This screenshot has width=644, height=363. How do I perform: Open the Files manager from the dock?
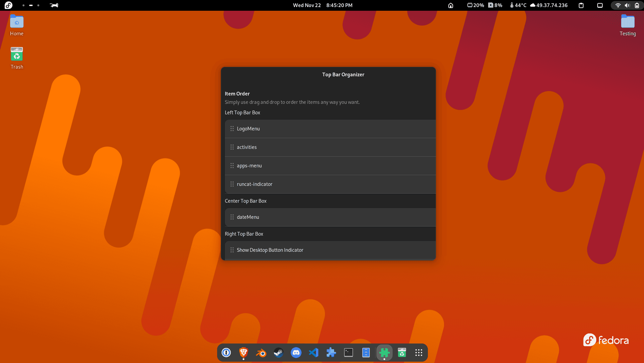click(366, 353)
